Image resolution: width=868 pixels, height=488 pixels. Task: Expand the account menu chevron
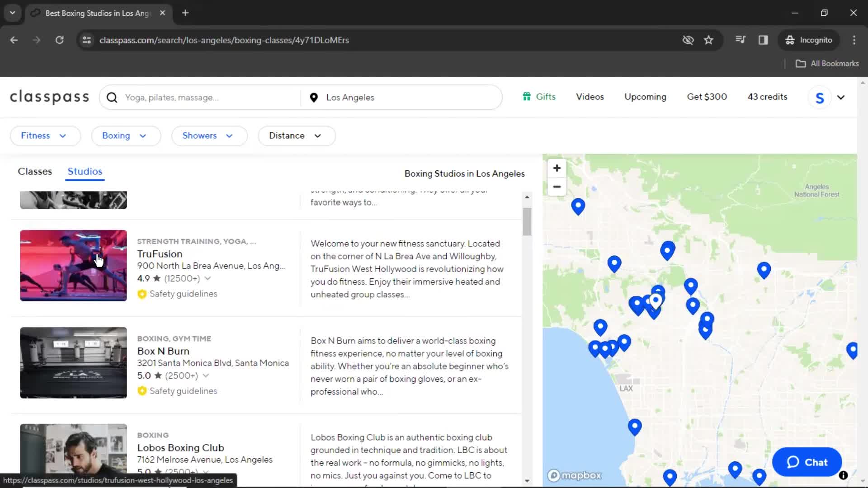pyautogui.click(x=841, y=98)
